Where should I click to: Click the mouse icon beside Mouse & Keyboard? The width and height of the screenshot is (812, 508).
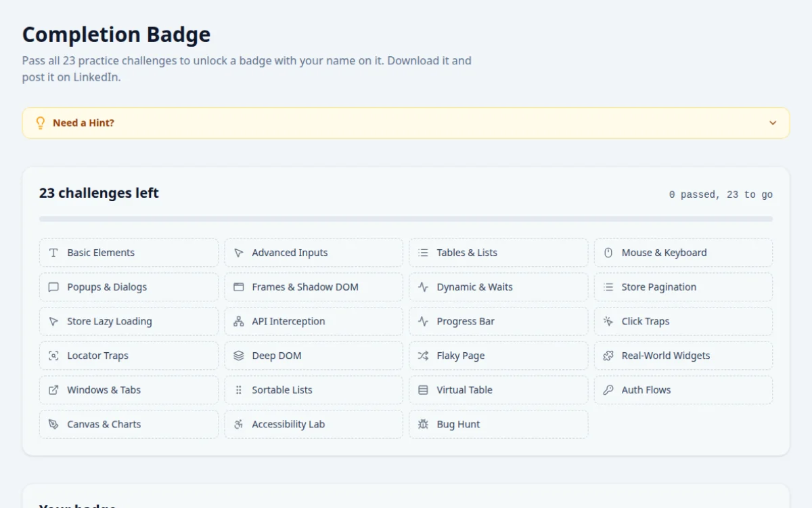tap(608, 253)
